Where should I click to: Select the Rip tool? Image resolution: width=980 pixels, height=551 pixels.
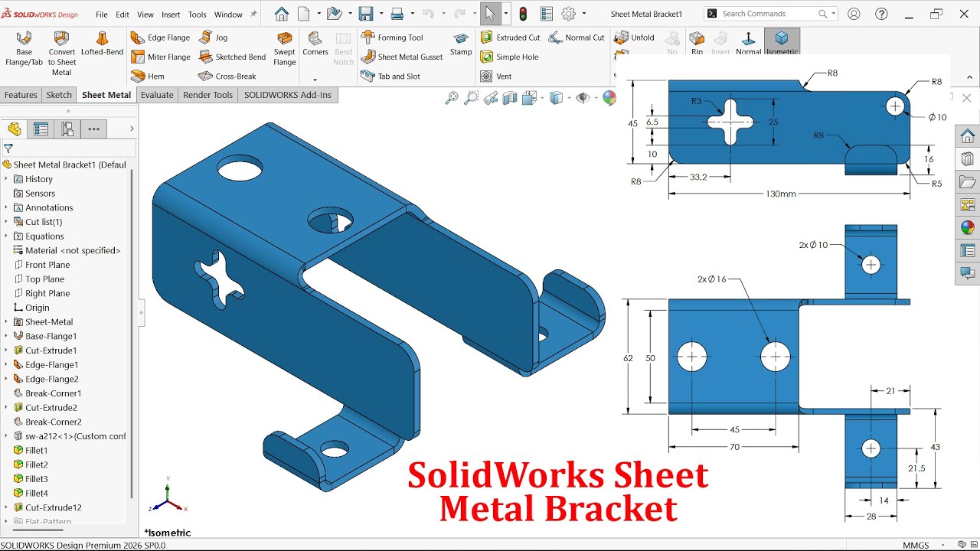697,43
